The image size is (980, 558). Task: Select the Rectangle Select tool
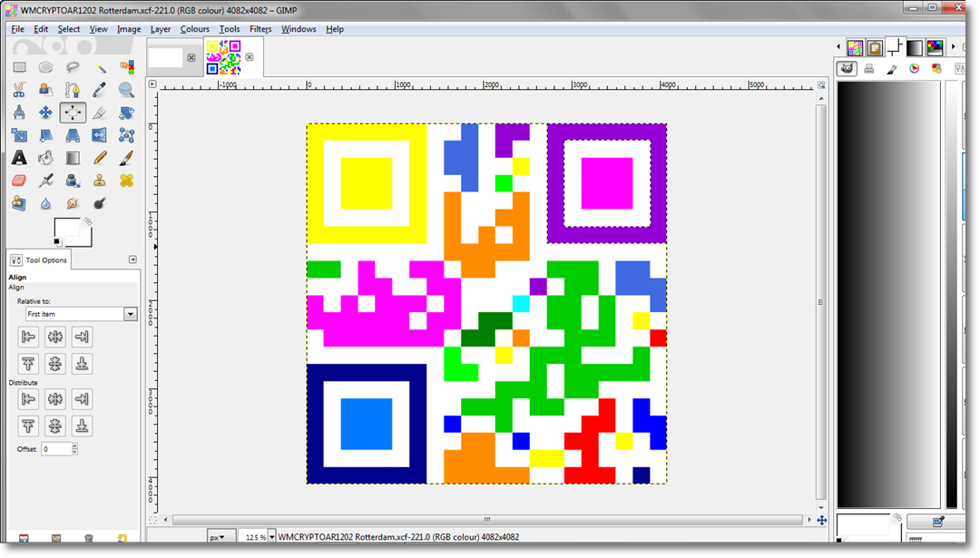[x=19, y=67]
